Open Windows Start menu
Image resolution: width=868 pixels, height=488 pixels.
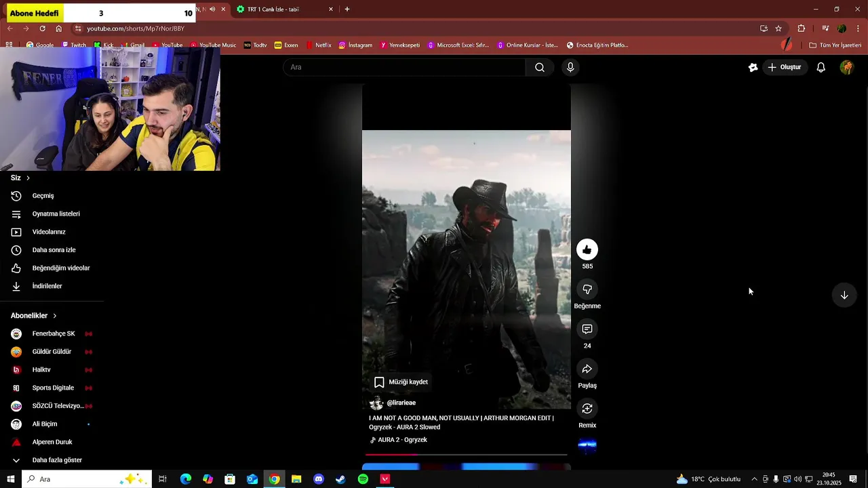11,479
